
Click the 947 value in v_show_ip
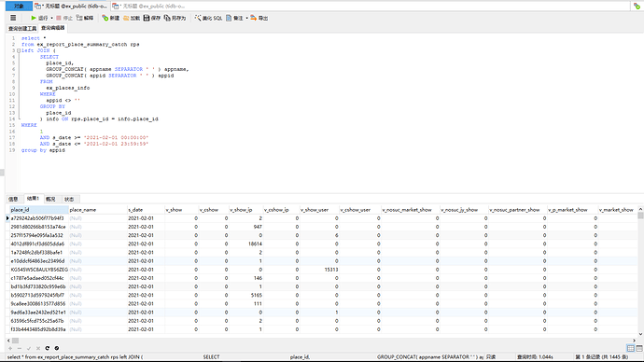(x=258, y=227)
